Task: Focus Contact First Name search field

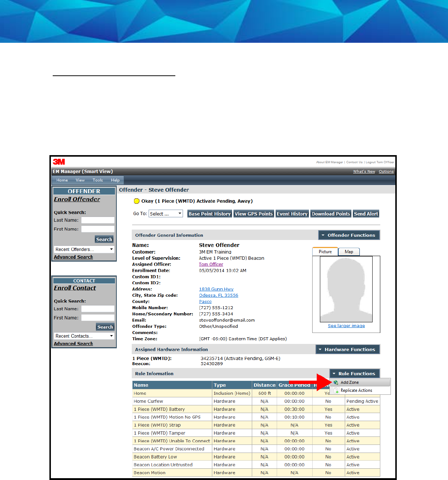Action: pyautogui.click(x=98, y=318)
